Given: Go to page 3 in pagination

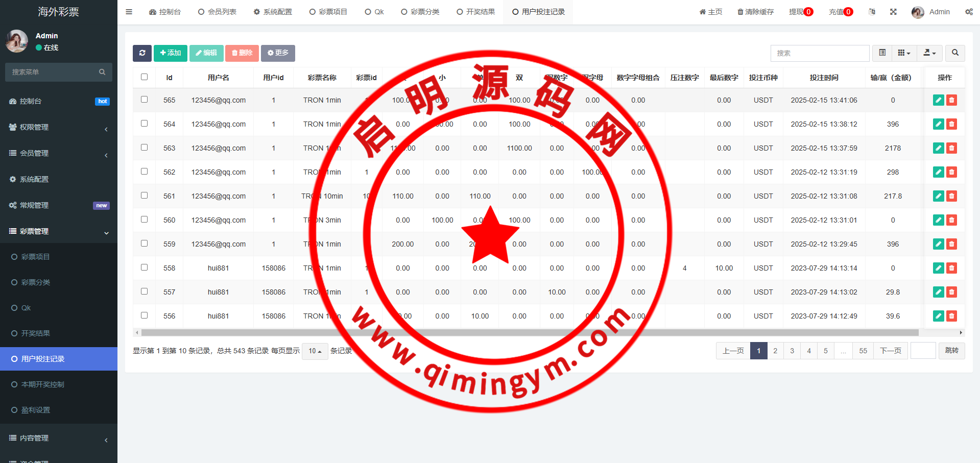Looking at the screenshot, I should [792, 351].
